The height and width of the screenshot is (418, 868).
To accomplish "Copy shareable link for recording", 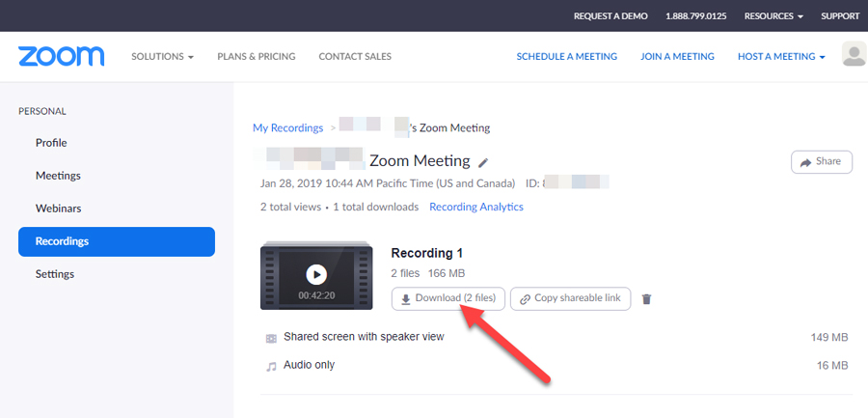I will pyautogui.click(x=570, y=298).
